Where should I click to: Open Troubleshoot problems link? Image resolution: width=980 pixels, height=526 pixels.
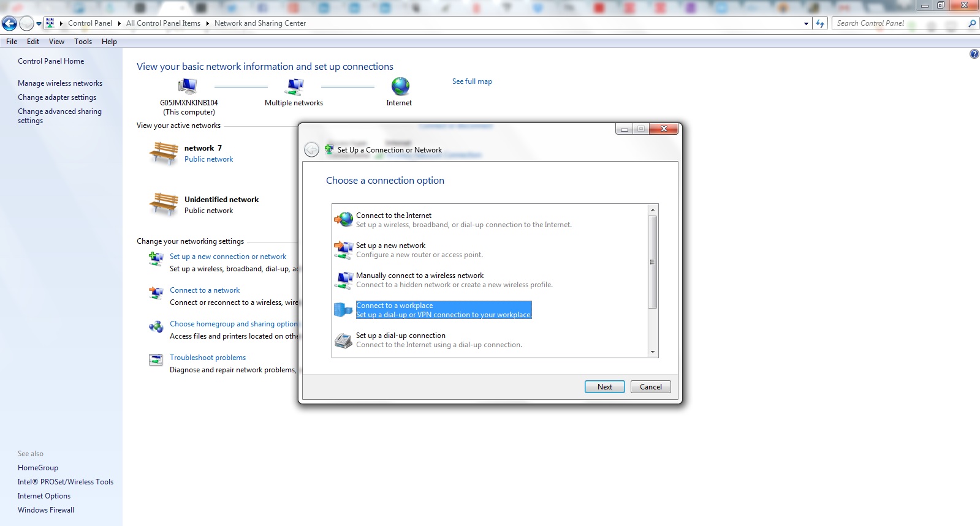click(208, 358)
